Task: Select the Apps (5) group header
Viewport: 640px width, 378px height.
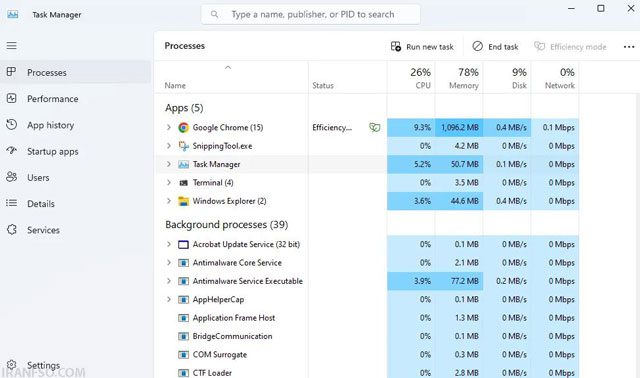Action: 184,108
